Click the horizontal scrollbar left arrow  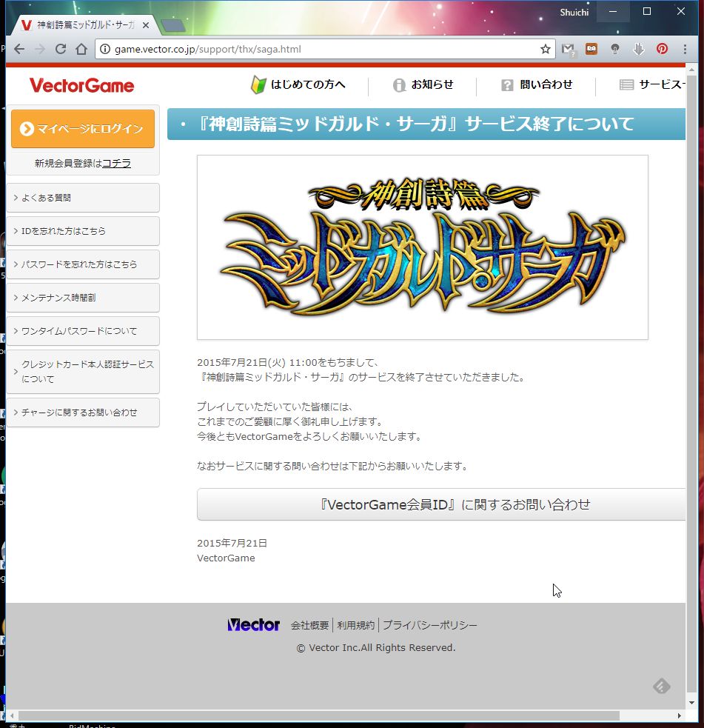click(12, 716)
